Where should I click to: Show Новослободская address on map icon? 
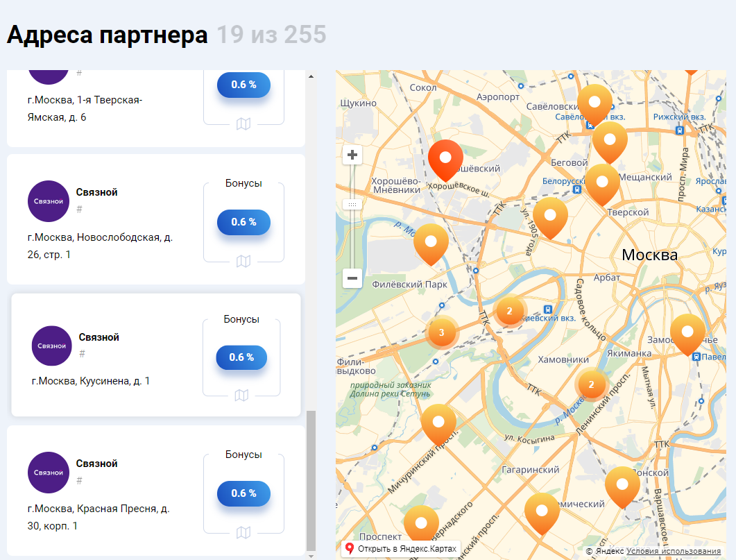243,261
